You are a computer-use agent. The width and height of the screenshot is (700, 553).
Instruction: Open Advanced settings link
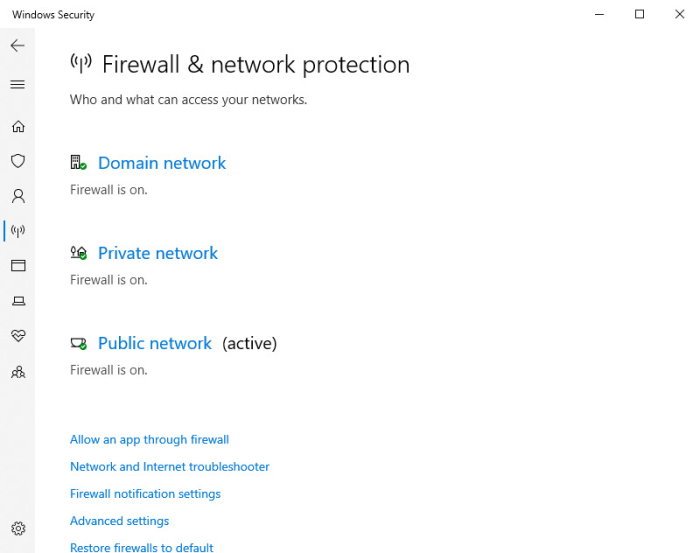click(119, 521)
